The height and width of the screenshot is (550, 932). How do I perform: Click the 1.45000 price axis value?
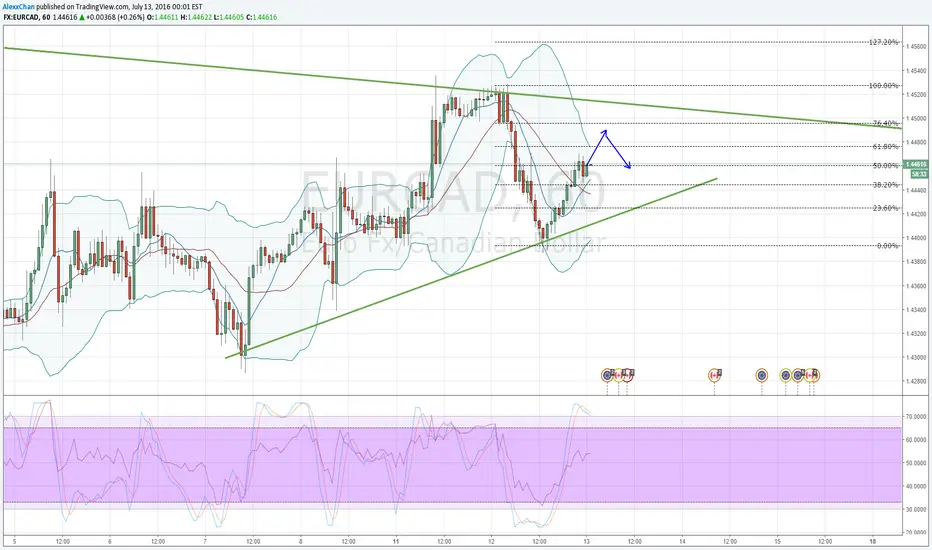[x=917, y=118]
